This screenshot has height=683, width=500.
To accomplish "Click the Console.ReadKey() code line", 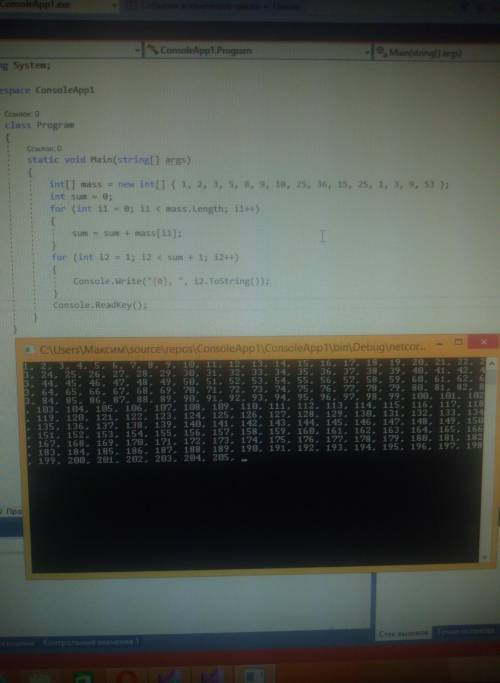I will (x=100, y=305).
